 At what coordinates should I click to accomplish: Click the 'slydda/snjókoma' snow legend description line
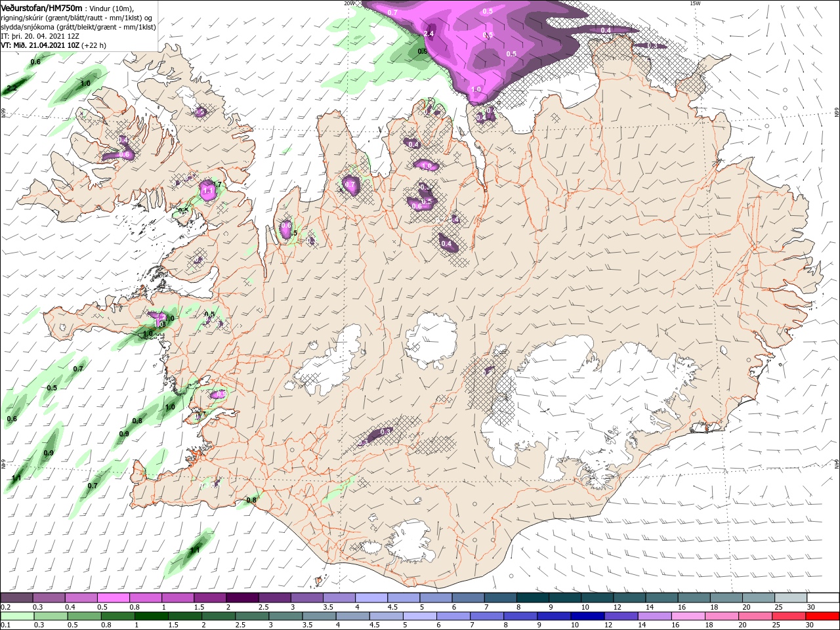coord(78,27)
